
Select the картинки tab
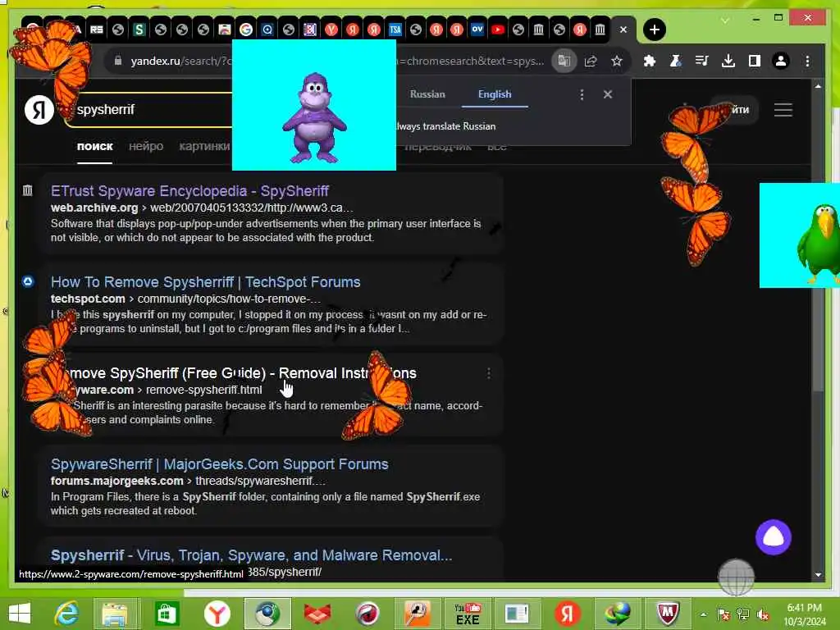pyautogui.click(x=204, y=146)
